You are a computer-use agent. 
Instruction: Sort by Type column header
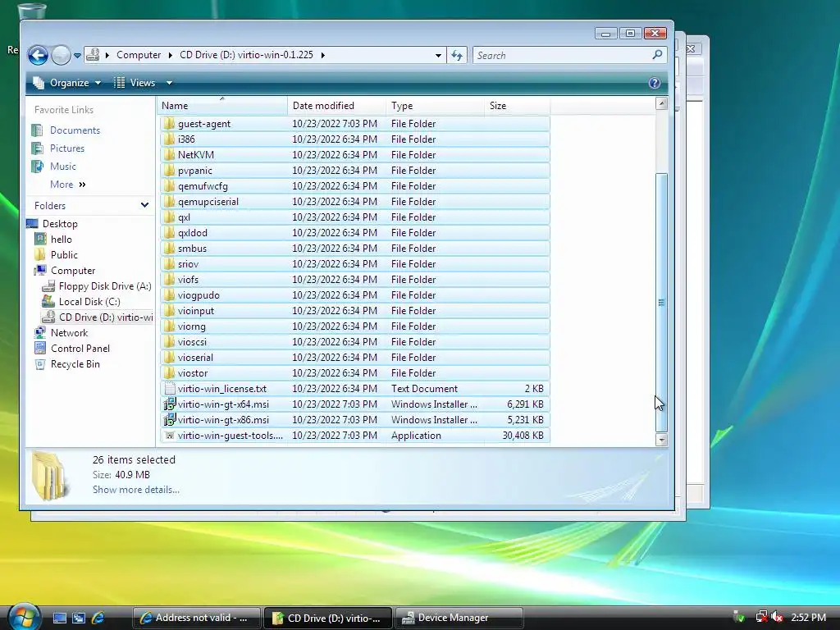(x=435, y=106)
